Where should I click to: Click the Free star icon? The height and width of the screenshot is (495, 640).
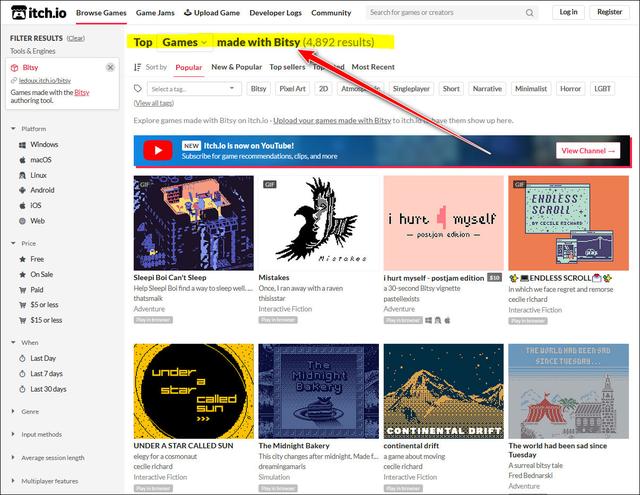23,259
